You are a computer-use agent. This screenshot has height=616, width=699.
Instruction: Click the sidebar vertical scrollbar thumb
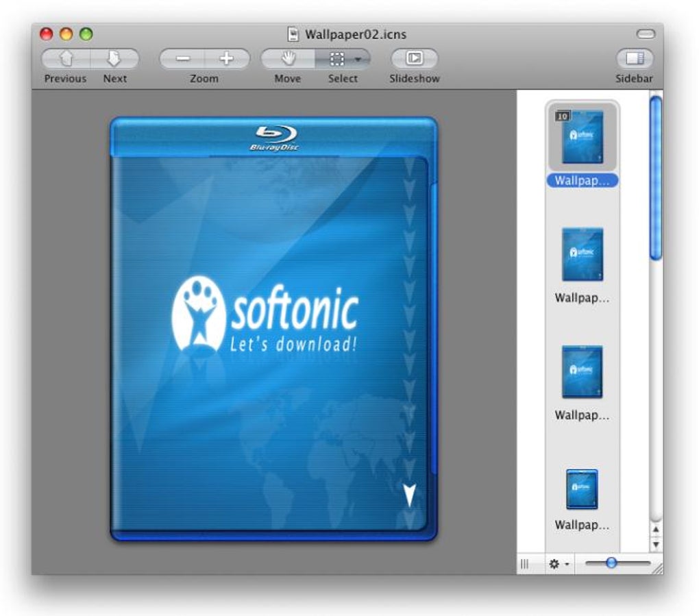click(656, 177)
